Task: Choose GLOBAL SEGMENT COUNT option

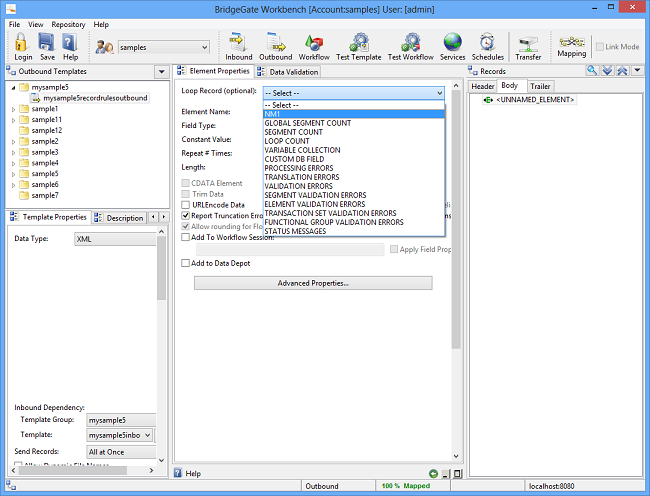Action: coord(354,123)
